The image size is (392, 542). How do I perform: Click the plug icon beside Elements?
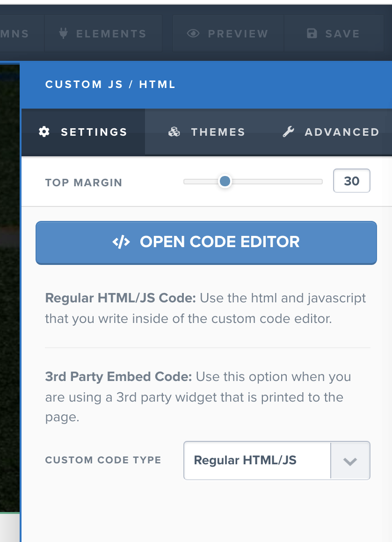[x=63, y=34]
